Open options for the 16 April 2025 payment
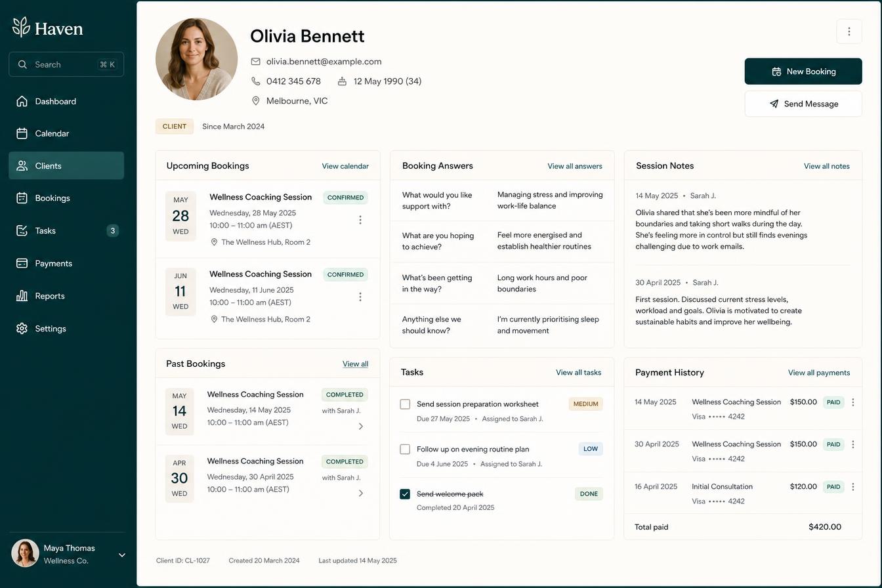 coord(853,487)
